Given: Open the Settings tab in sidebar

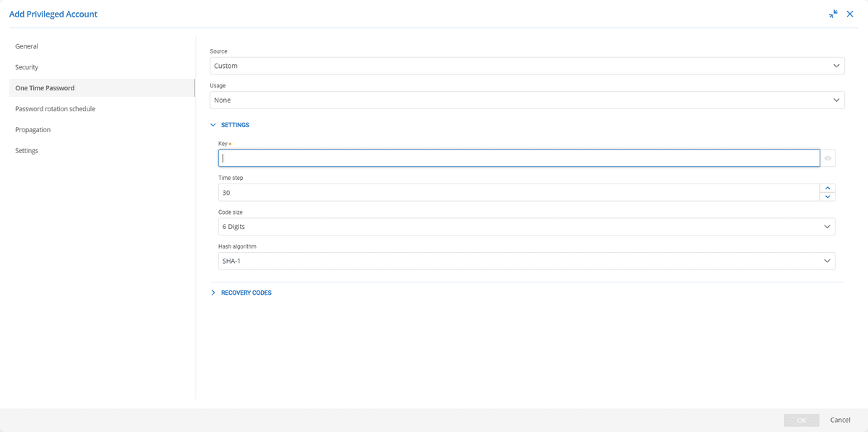Looking at the screenshot, I should 27,151.
